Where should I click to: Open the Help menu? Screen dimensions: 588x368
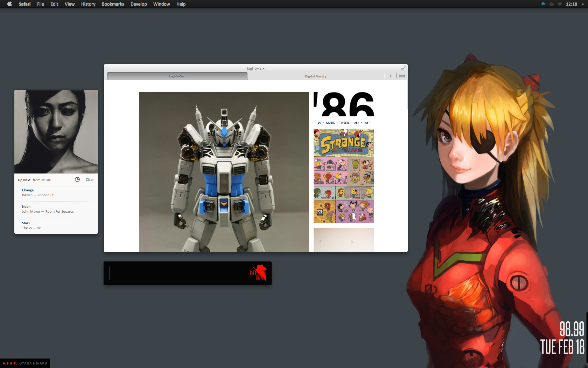(181, 4)
